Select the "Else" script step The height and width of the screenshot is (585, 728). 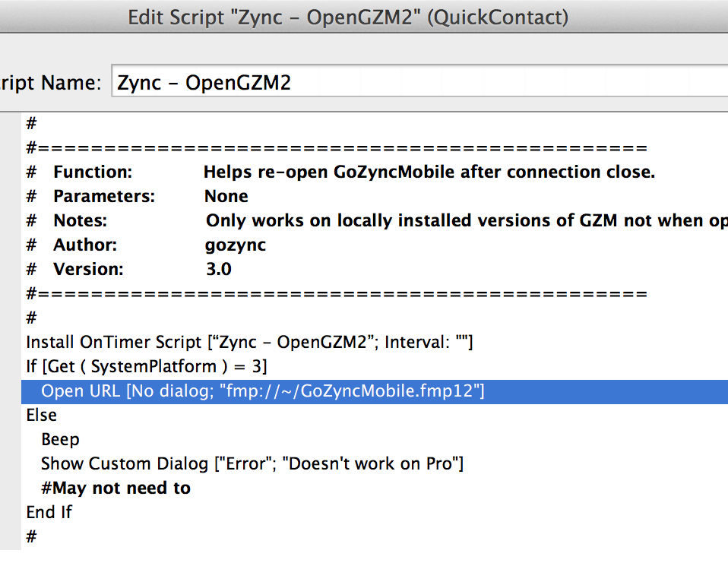375,415
